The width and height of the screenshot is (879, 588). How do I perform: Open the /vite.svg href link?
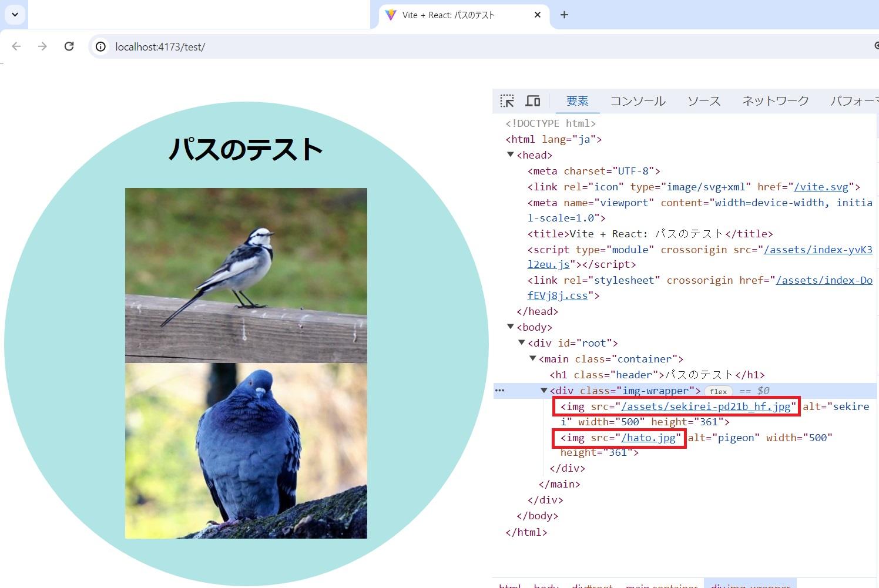(821, 187)
